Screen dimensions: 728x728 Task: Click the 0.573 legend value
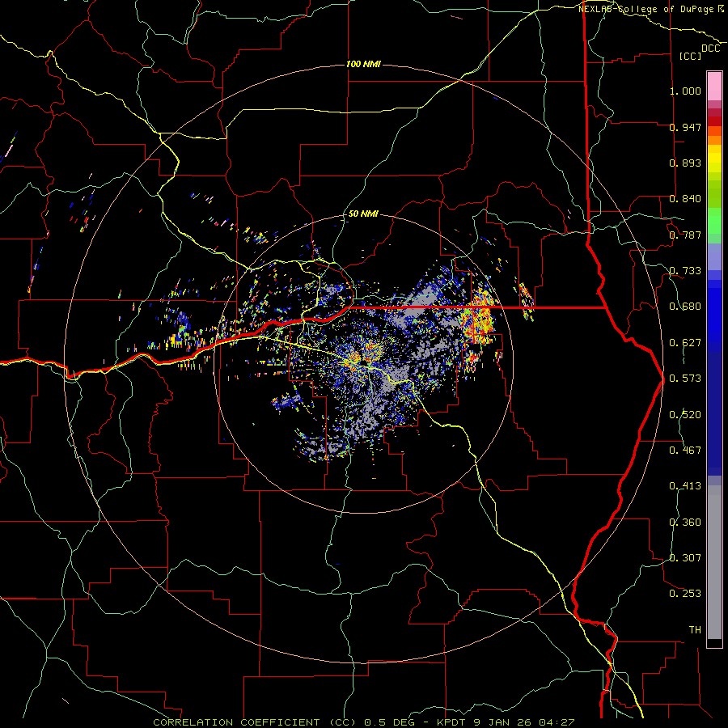[685, 379]
